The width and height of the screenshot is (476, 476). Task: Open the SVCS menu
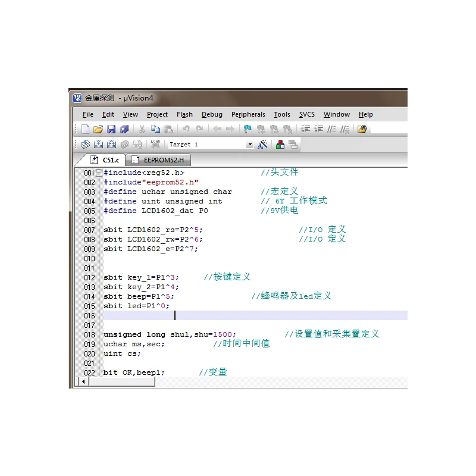(x=307, y=114)
